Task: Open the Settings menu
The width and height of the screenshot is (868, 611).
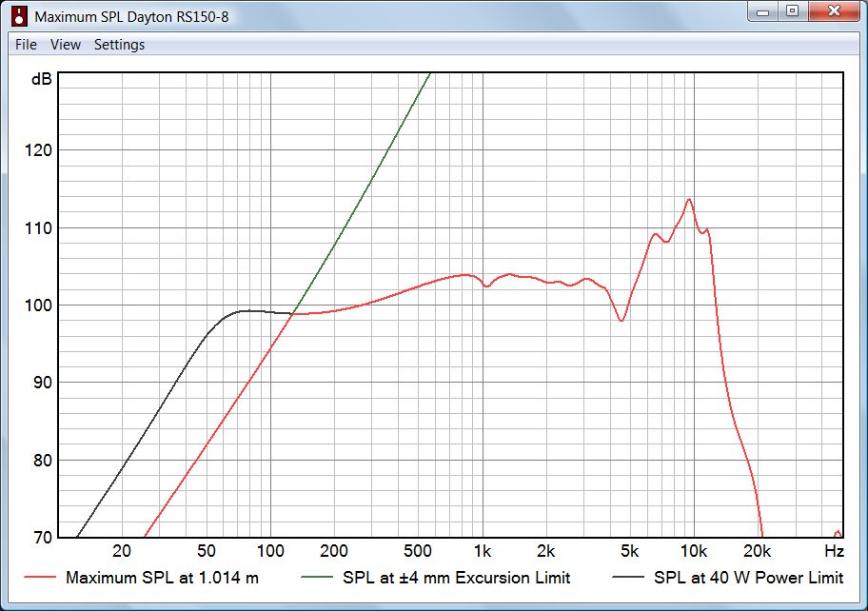Action: pyautogui.click(x=119, y=45)
